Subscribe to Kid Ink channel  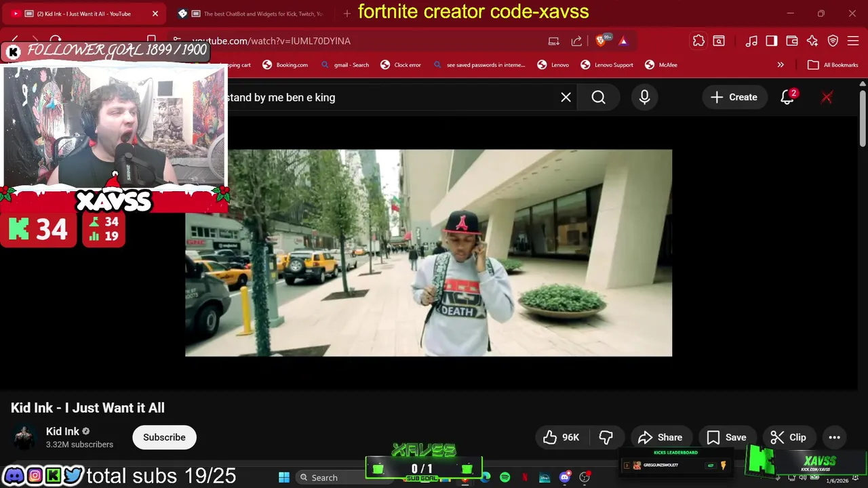click(x=164, y=438)
